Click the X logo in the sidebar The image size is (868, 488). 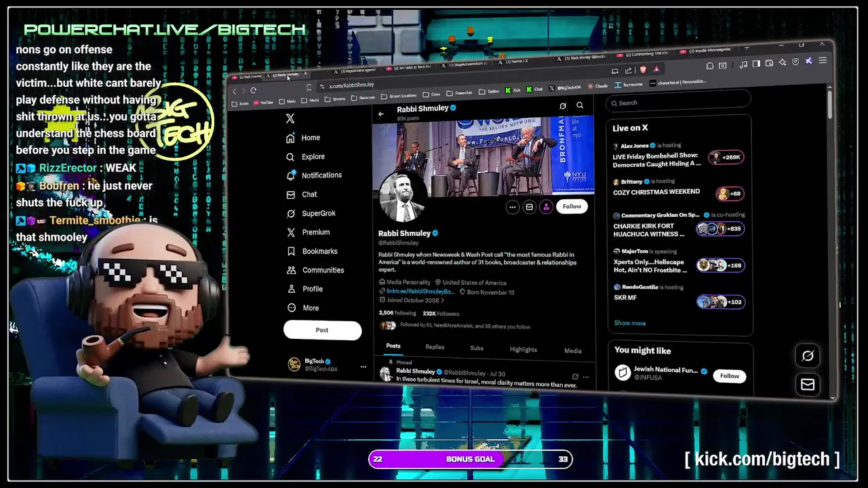pos(290,119)
